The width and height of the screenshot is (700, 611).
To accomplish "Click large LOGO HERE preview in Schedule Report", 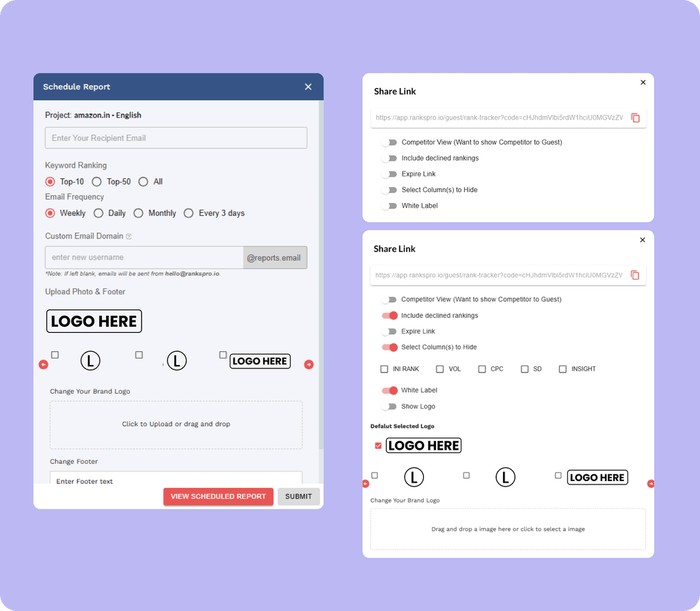I will [x=94, y=321].
